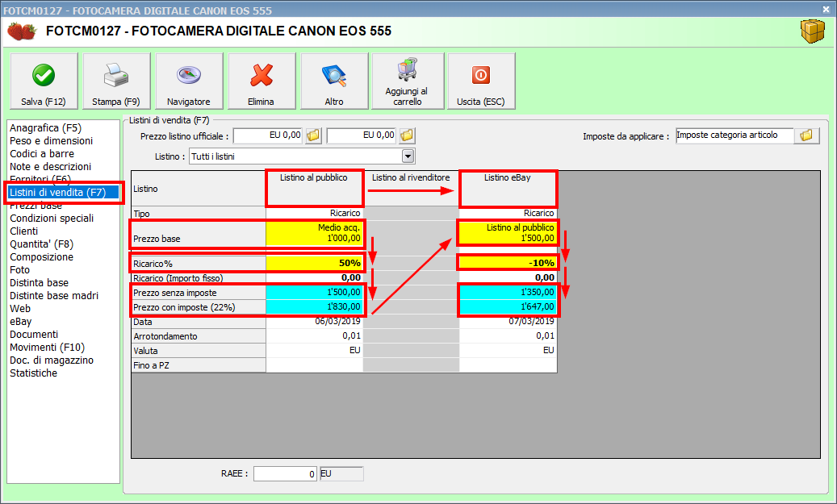
Task: Click the first official price field
Action: tap(268, 135)
